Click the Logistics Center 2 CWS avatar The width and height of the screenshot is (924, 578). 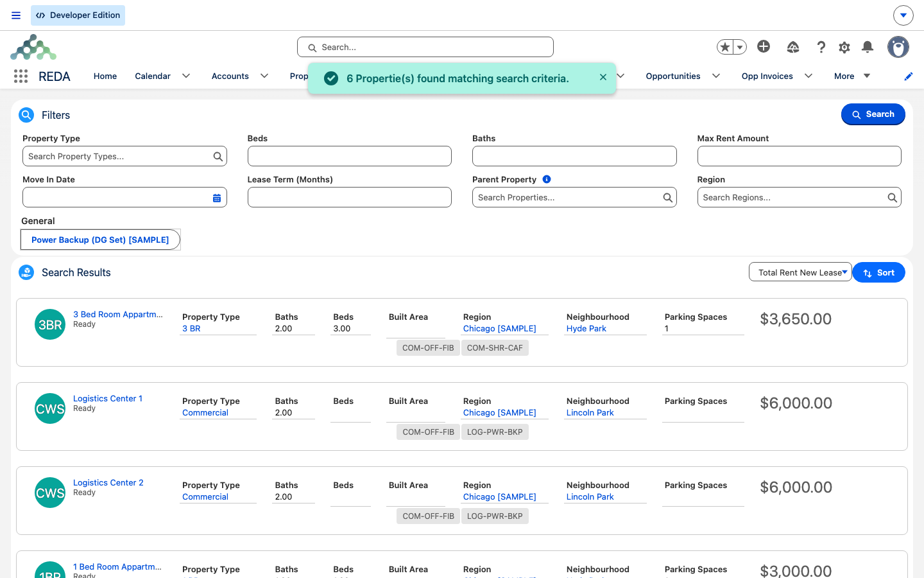(x=50, y=493)
